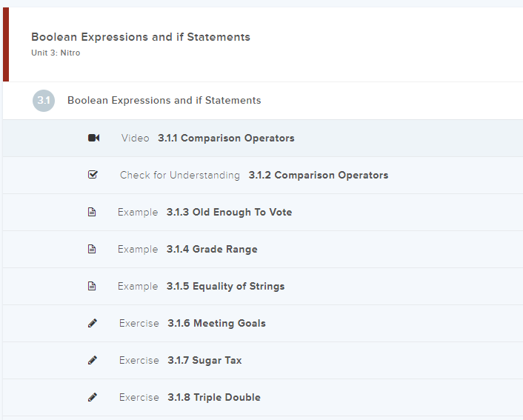The height and width of the screenshot is (420, 523).
Task: Open the 3.1.1 Comparison Operators video title
Action: point(226,138)
